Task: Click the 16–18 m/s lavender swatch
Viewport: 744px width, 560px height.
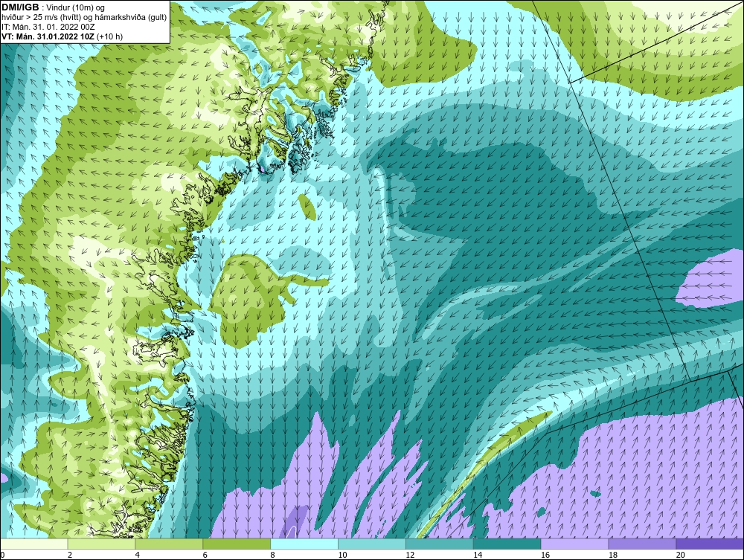Action: [x=574, y=544]
